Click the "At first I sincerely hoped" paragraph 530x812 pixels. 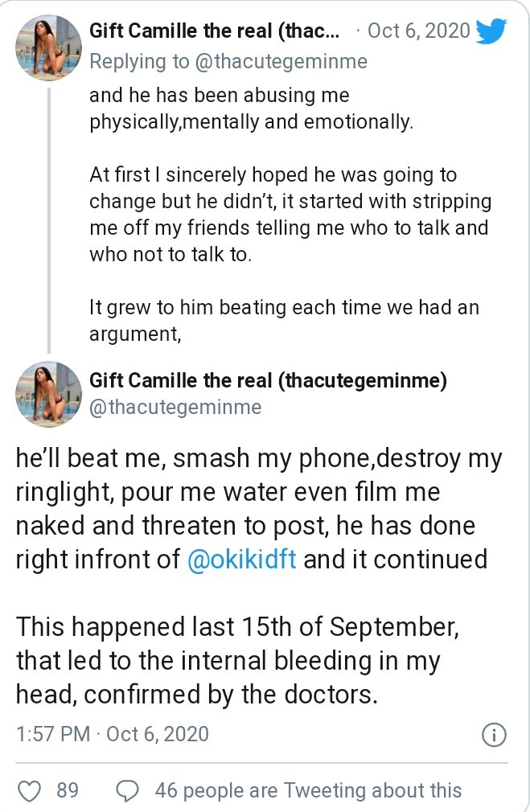[x=290, y=215]
